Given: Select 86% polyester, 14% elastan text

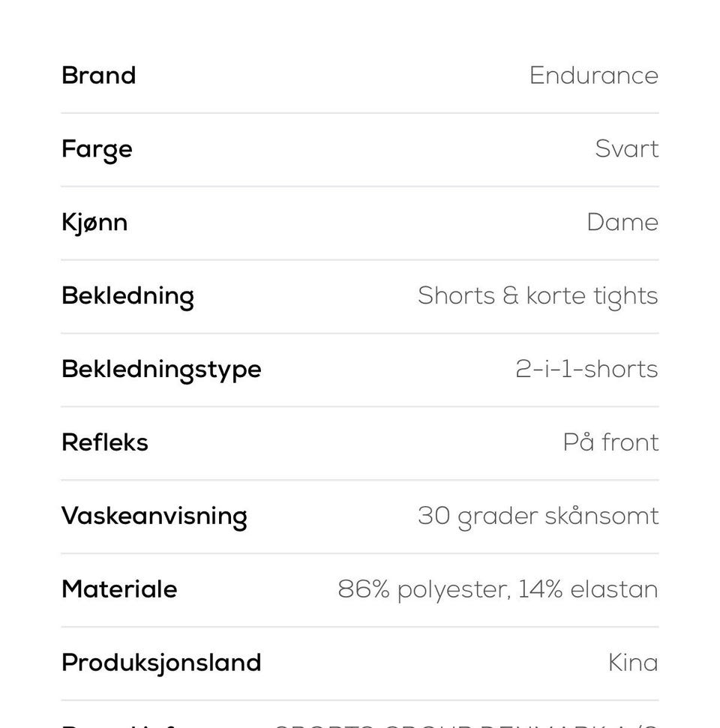Looking at the screenshot, I should 497,590.
